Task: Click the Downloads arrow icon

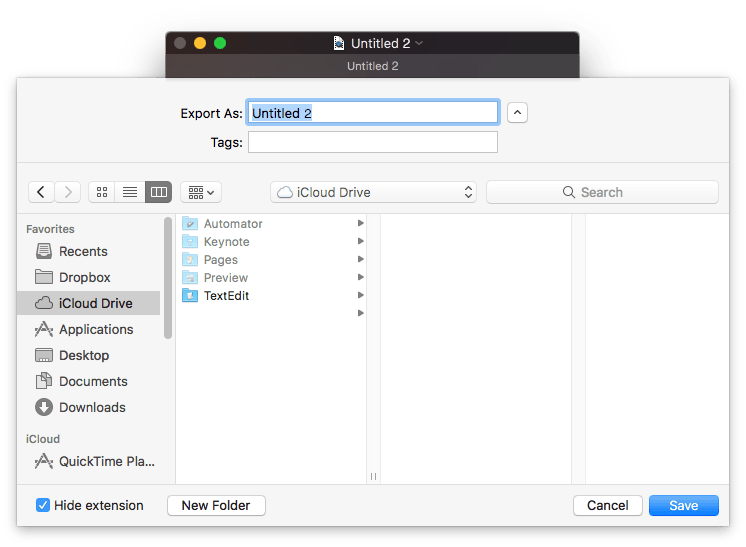Action: [44, 407]
